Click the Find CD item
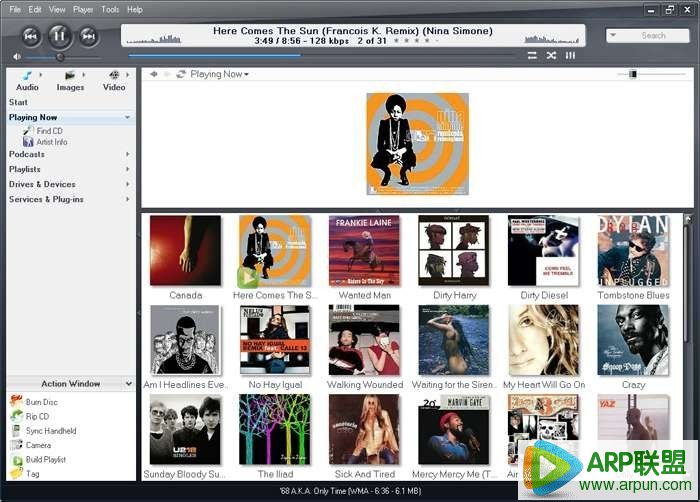Viewport: 700px width, 502px height. (x=43, y=130)
